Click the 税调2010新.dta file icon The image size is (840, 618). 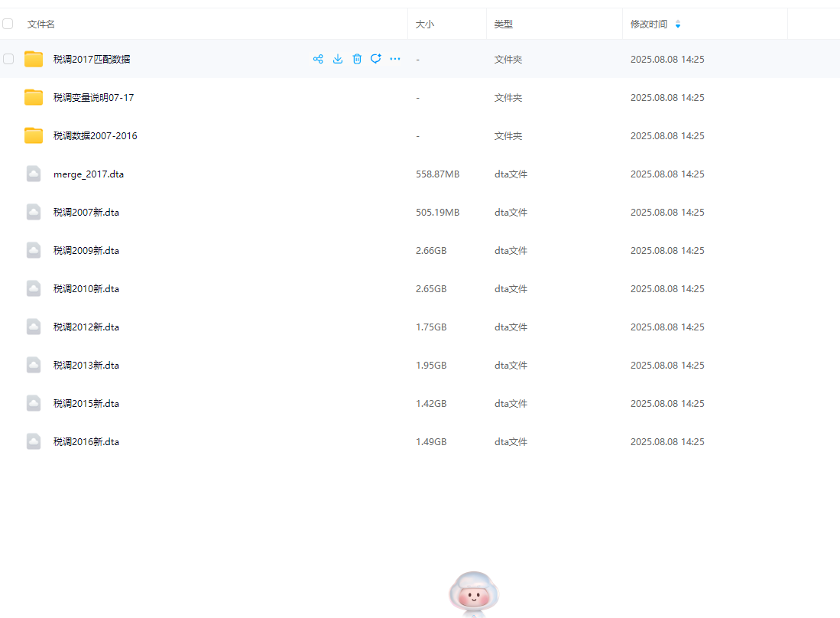tap(34, 288)
